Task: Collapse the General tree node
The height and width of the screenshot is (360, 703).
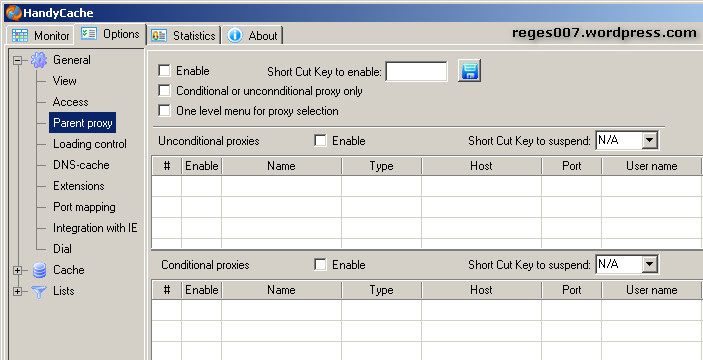Action: 17,60
